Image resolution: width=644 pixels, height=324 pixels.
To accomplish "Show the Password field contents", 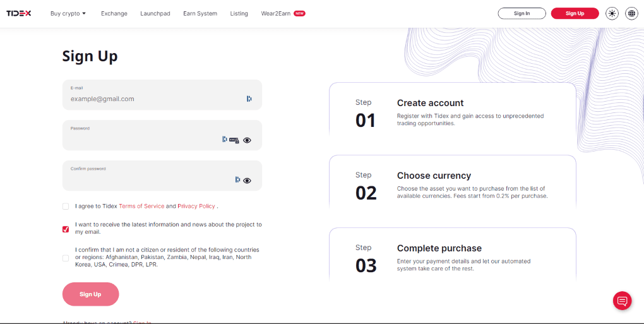I will pos(247,140).
